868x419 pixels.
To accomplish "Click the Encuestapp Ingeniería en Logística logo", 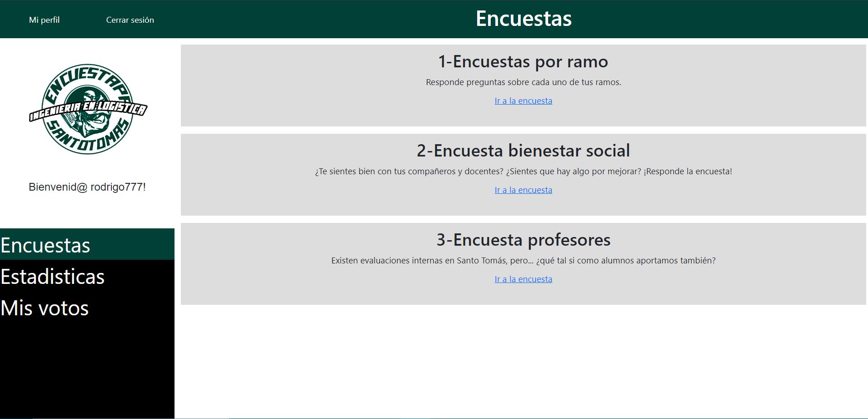I will [88, 109].
